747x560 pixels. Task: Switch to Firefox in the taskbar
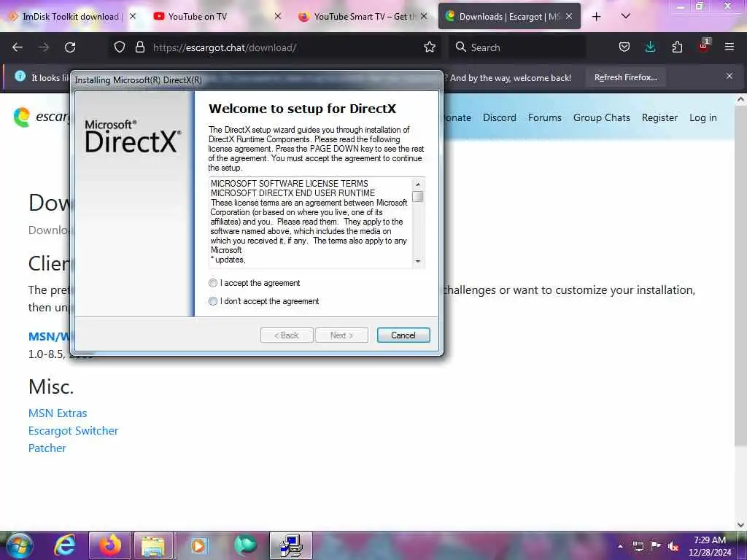point(110,545)
